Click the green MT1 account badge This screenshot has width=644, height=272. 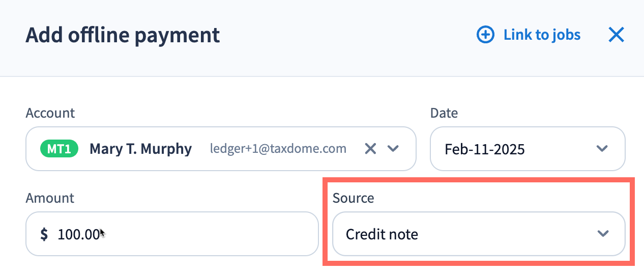(x=59, y=149)
